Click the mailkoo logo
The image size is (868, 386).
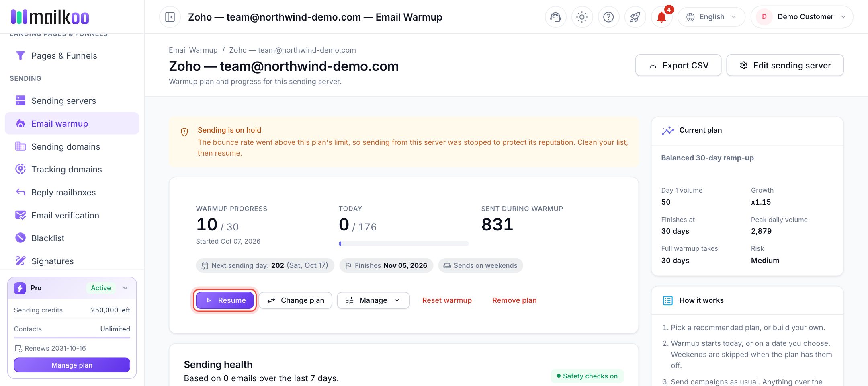tap(50, 17)
